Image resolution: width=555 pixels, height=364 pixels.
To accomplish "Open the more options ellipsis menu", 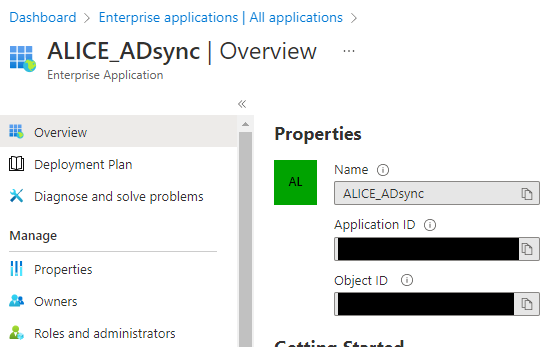I will [x=349, y=51].
